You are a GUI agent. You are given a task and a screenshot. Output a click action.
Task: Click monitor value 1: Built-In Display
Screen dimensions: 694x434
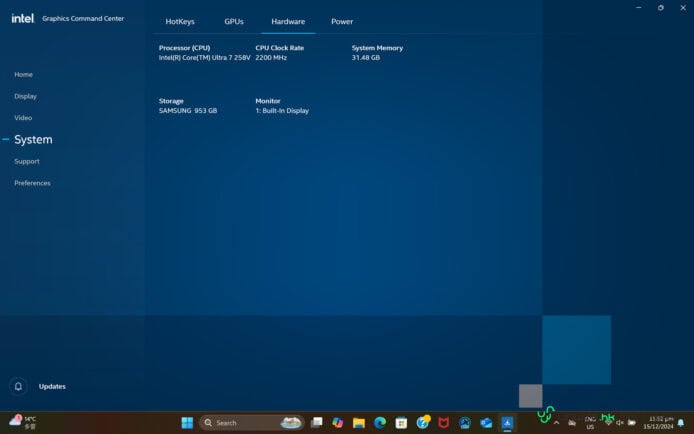point(282,111)
